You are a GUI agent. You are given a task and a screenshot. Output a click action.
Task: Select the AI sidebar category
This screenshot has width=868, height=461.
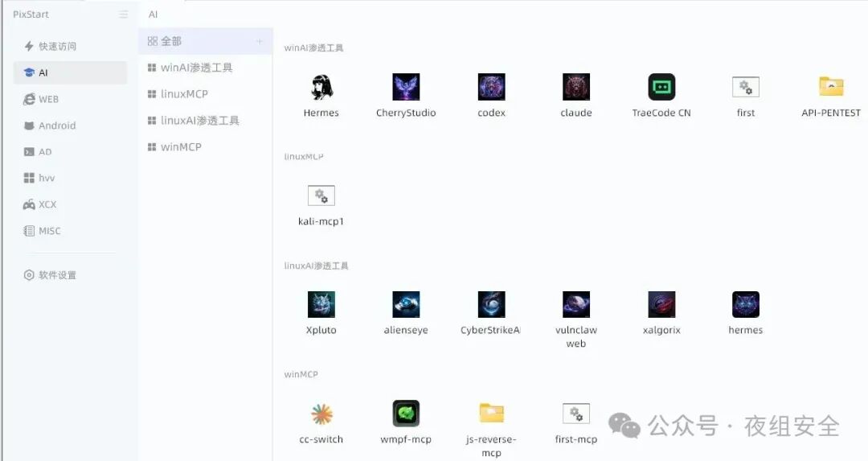click(x=70, y=72)
